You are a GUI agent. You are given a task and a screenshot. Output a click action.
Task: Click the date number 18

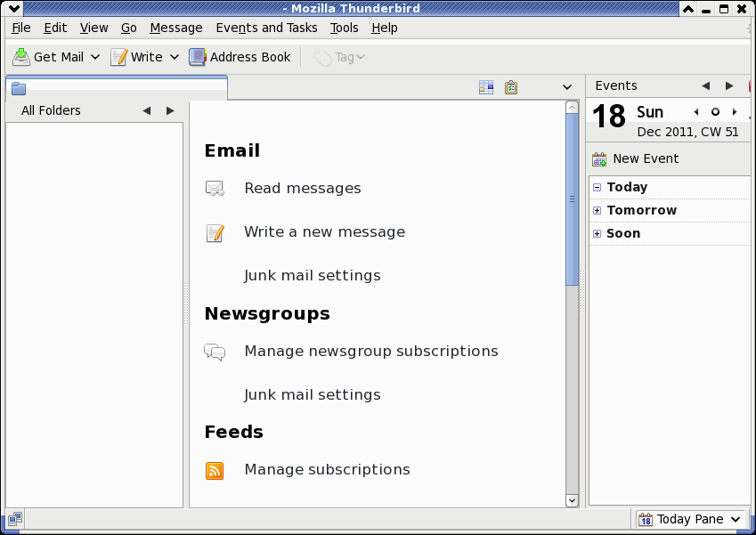pos(609,117)
